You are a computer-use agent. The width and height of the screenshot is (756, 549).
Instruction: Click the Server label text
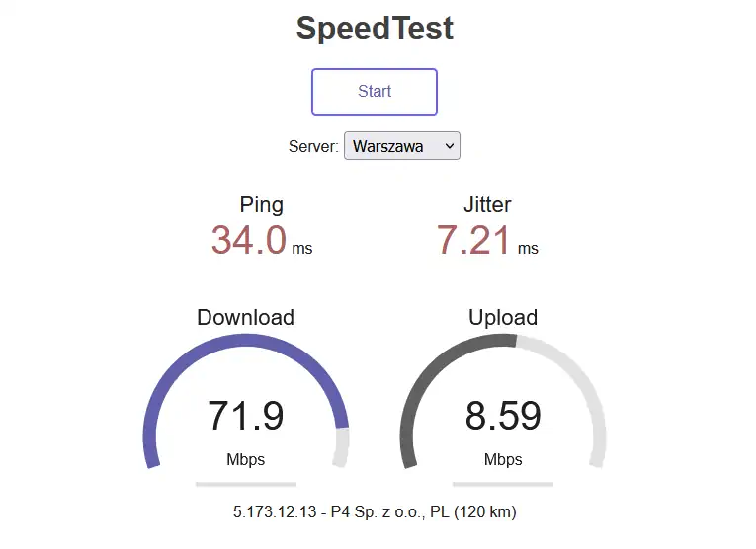(x=313, y=146)
